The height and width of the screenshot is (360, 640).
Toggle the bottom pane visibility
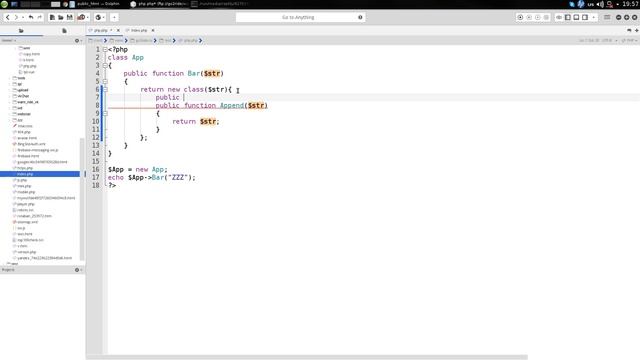coord(576,17)
